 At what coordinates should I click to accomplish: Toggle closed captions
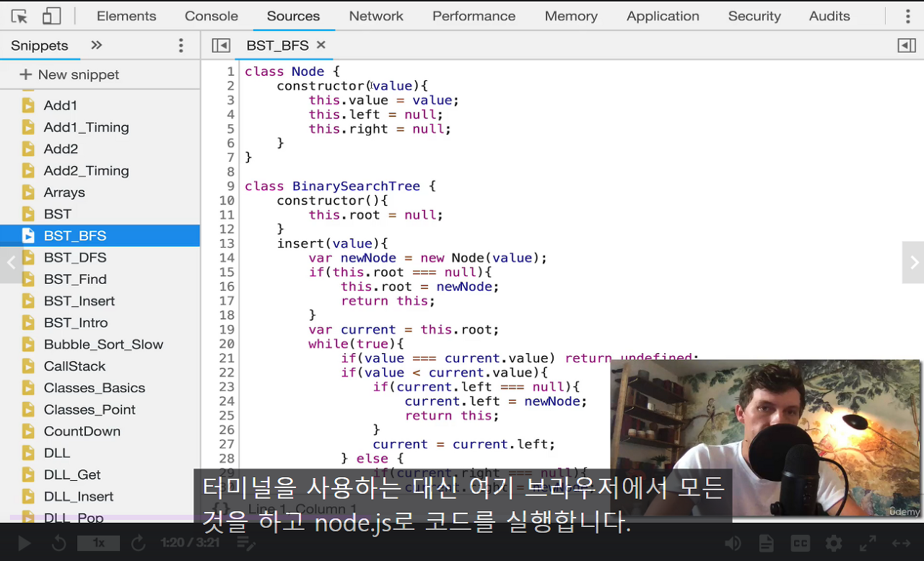[x=800, y=543]
